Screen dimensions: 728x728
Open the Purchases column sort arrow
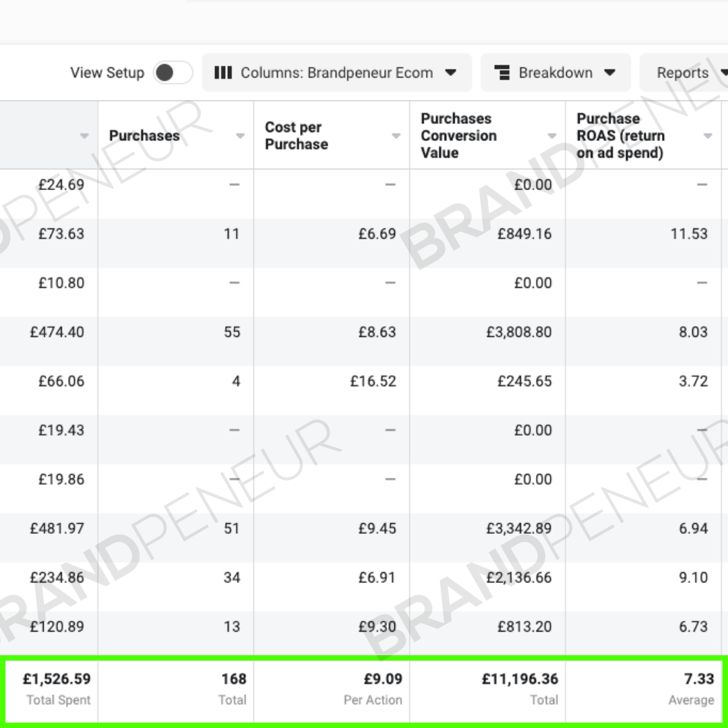(x=240, y=135)
